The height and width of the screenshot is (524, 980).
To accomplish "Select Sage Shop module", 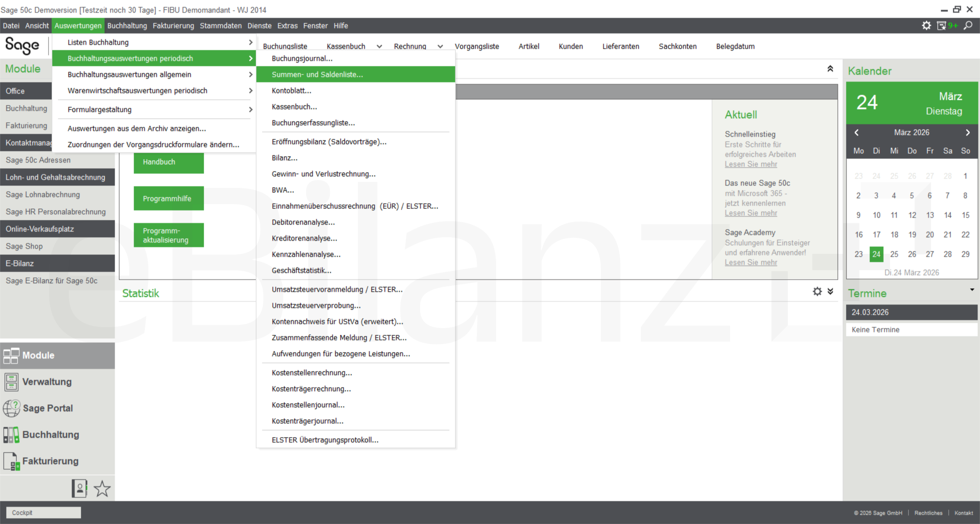I will [57, 246].
